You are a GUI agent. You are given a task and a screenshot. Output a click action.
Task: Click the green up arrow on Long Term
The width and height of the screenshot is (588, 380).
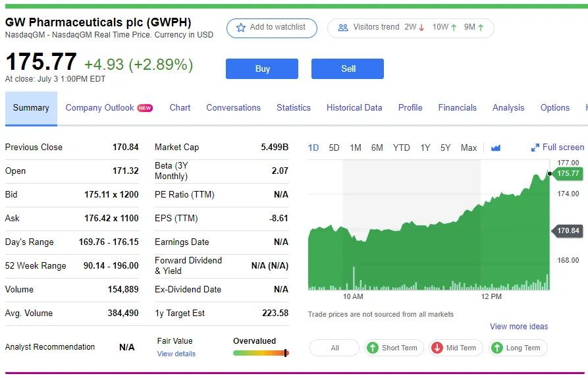click(x=497, y=348)
